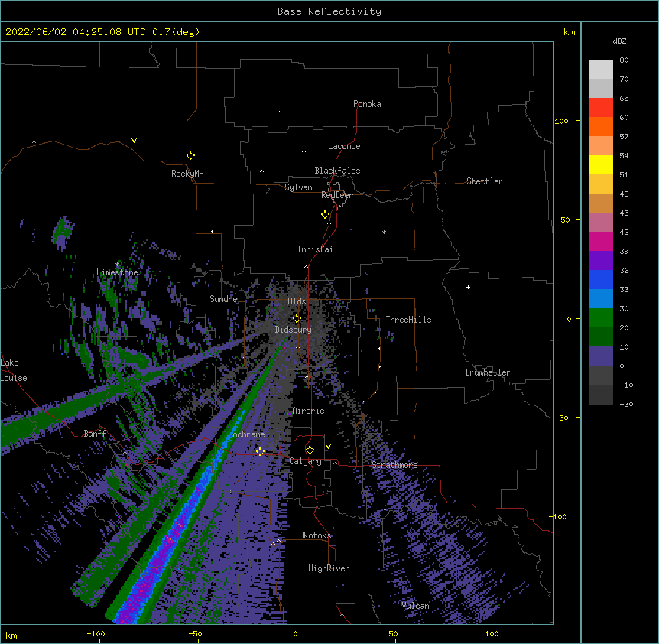The width and height of the screenshot is (659, 644).
Task: Click the -50 tick on right axis
Action: (562, 418)
